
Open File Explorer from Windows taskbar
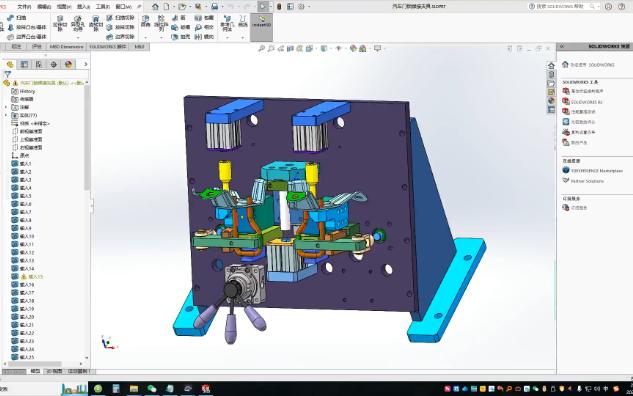[134, 389]
